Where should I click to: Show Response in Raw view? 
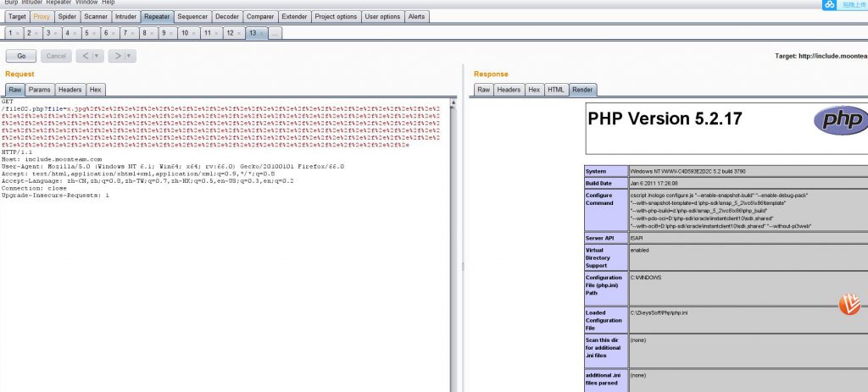tap(483, 90)
